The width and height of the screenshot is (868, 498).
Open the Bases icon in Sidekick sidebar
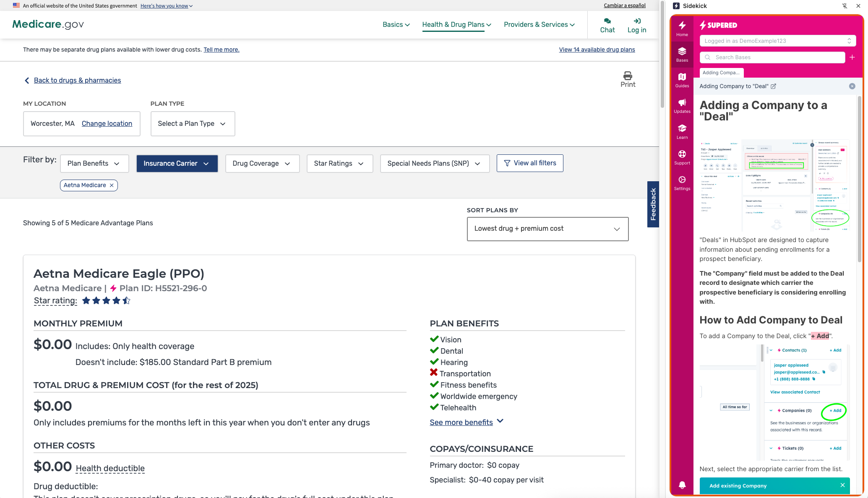coord(682,51)
